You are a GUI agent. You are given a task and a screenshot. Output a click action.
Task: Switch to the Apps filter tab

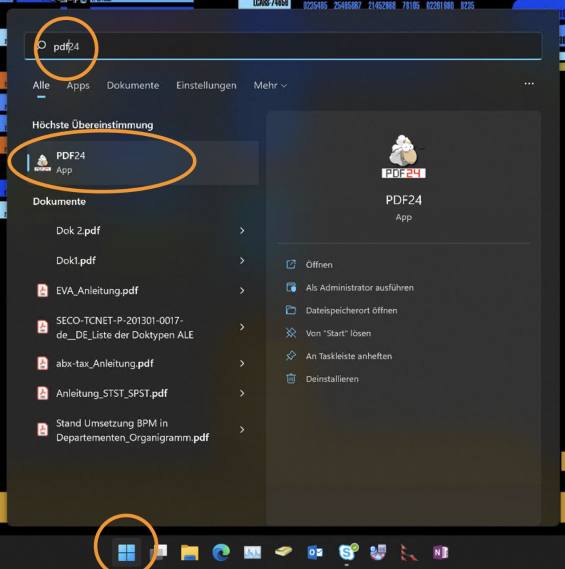point(78,86)
